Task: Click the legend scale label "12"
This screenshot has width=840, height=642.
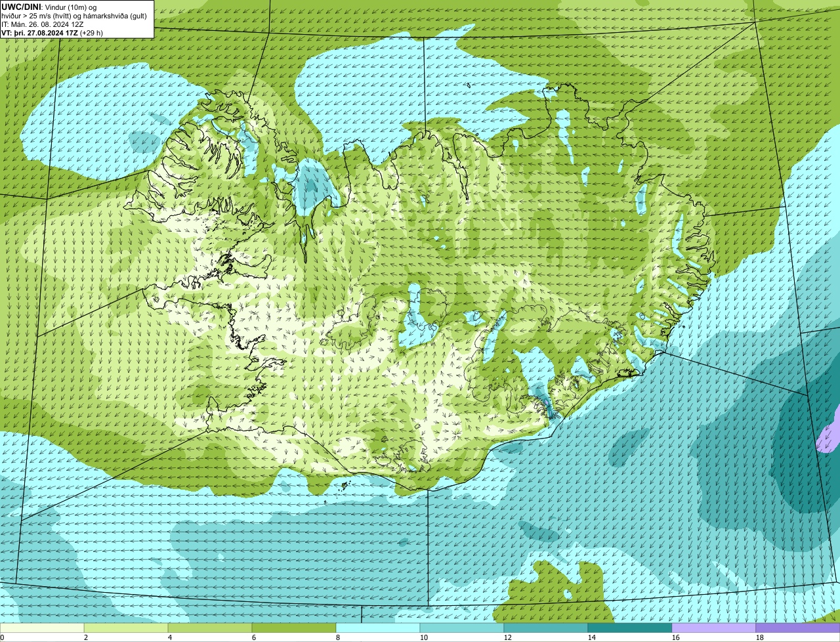Action: tap(507, 637)
